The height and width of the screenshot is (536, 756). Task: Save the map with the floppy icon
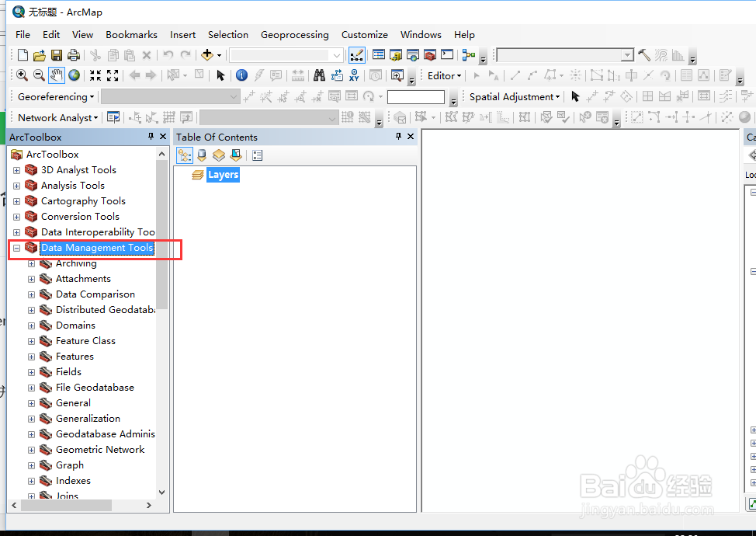pyautogui.click(x=57, y=55)
